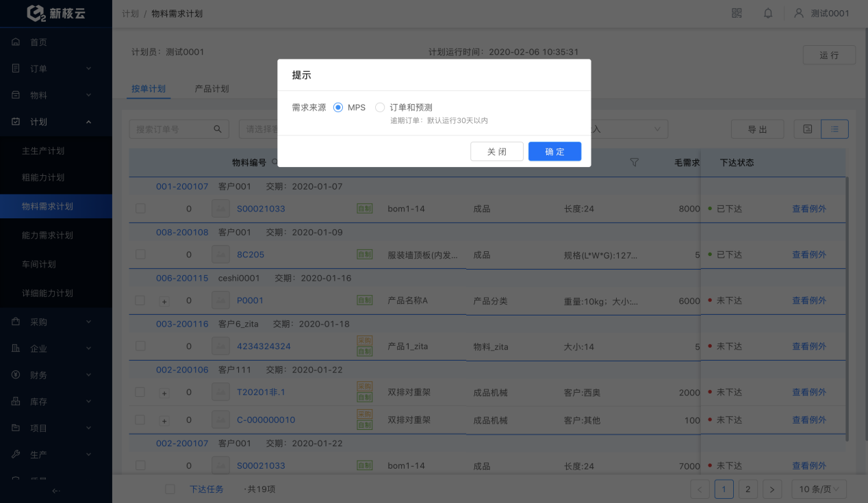Viewport: 868px width, 503px height.
Task: Click the 采购 sidebar icon
Action: pos(16,322)
